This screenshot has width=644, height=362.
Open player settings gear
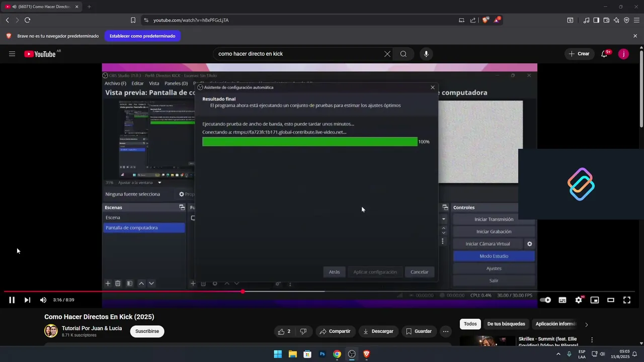(579, 300)
